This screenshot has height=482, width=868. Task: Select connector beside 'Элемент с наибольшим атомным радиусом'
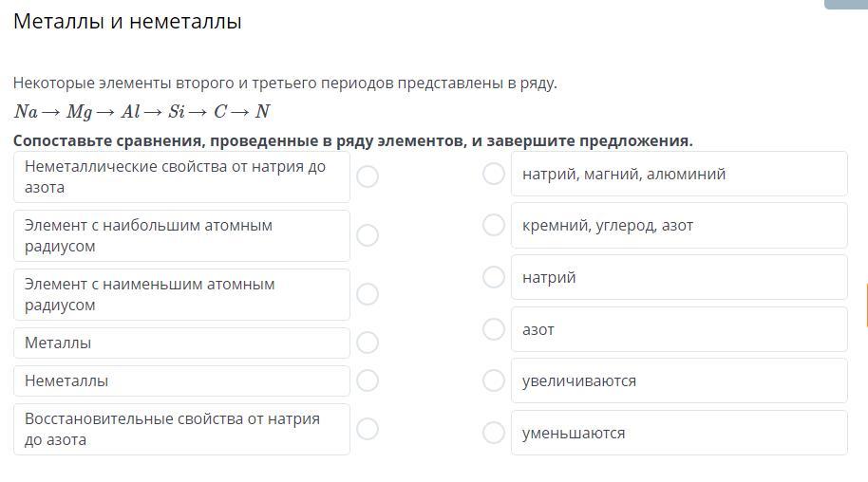tap(368, 235)
